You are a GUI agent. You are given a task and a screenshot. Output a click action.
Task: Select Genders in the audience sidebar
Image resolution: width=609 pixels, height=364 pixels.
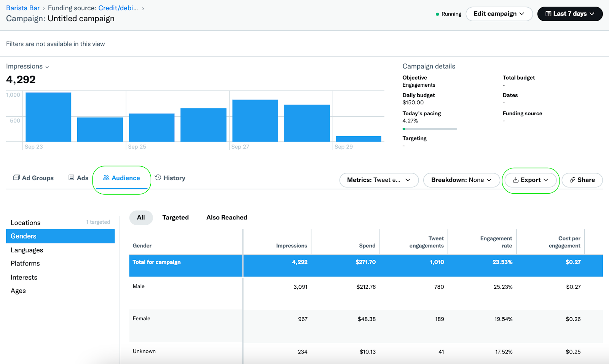[x=60, y=236]
